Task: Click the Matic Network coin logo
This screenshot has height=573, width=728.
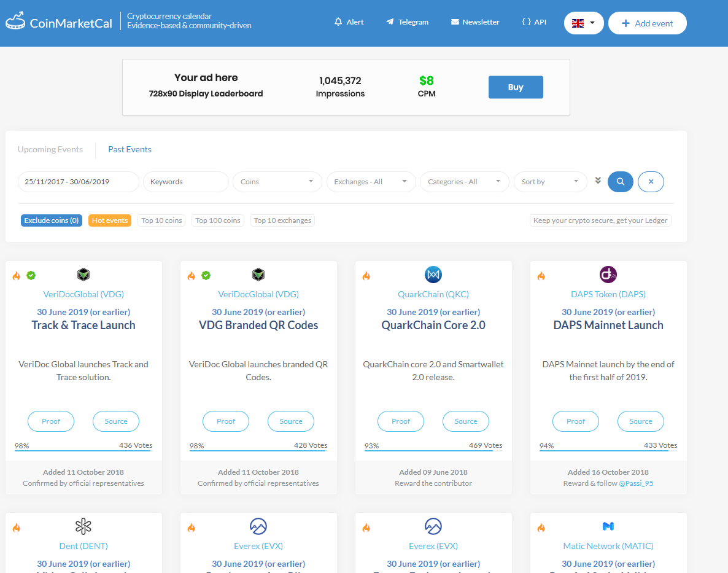Action: tap(608, 526)
